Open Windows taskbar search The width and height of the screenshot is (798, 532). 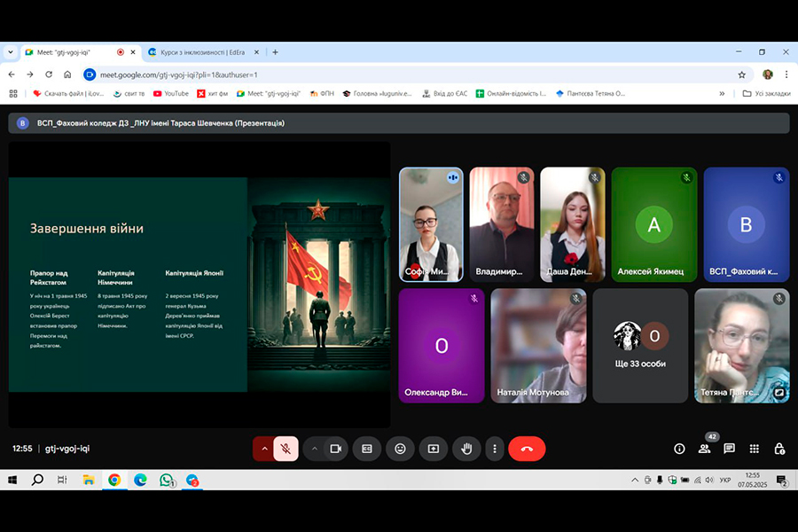point(37,480)
